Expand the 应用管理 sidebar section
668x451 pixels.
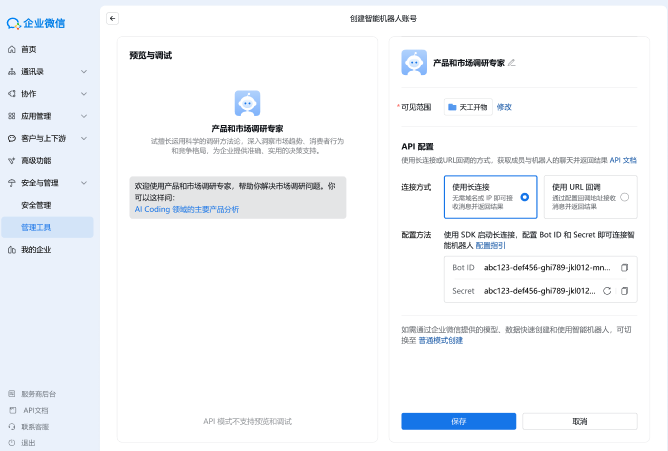point(48,116)
